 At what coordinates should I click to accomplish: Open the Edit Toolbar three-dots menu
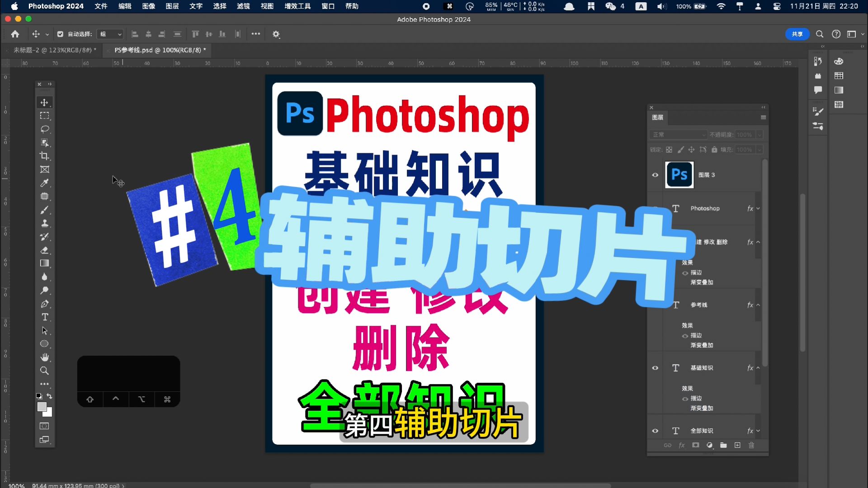[x=44, y=384]
